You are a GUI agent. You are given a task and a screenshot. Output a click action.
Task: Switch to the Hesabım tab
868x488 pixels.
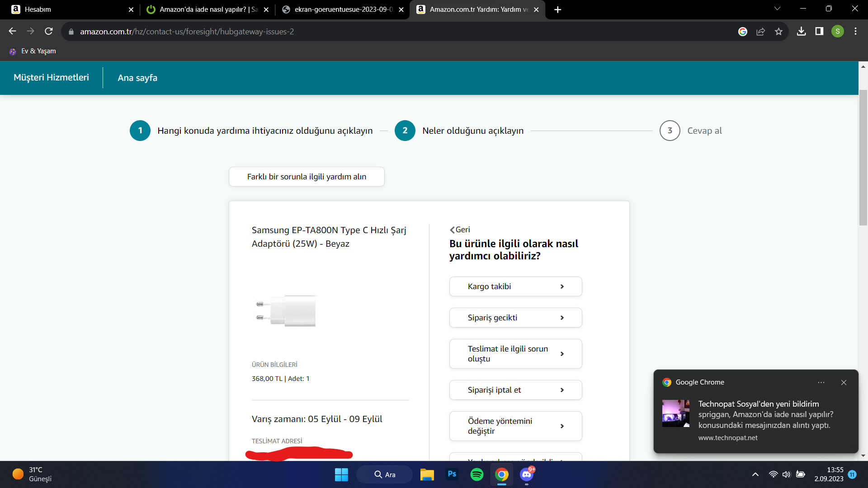click(x=68, y=9)
